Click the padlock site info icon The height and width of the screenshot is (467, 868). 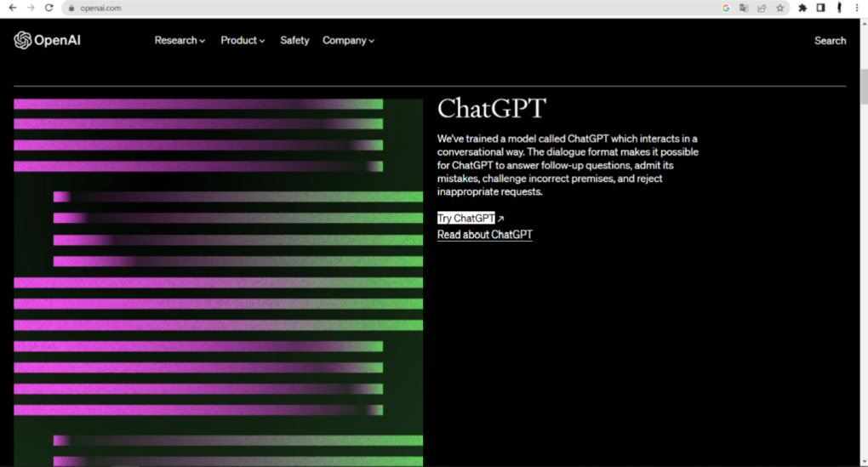(x=73, y=8)
